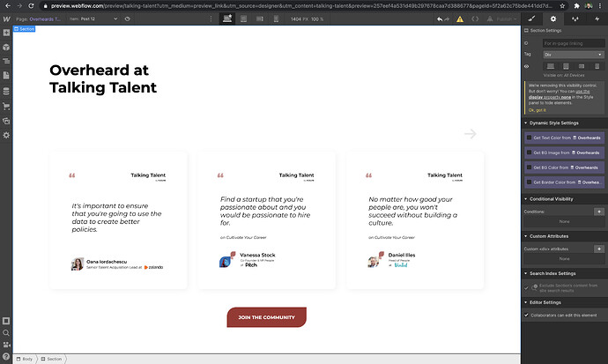Screen dimensions: 608x364
Task: Bookmark page with the star icon
Action: [562, 6]
